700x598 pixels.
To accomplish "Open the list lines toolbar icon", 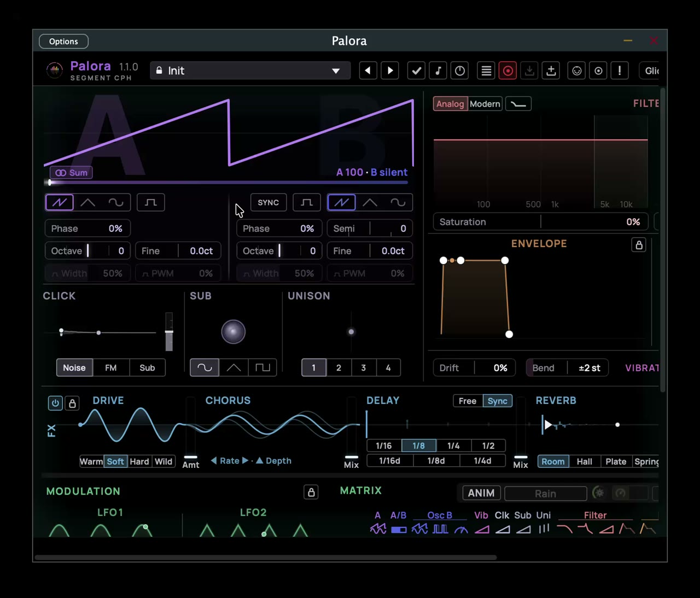I will (486, 71).
